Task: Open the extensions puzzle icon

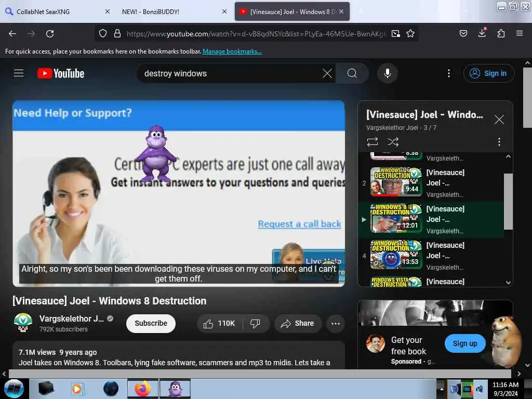Action: point(501,33)
